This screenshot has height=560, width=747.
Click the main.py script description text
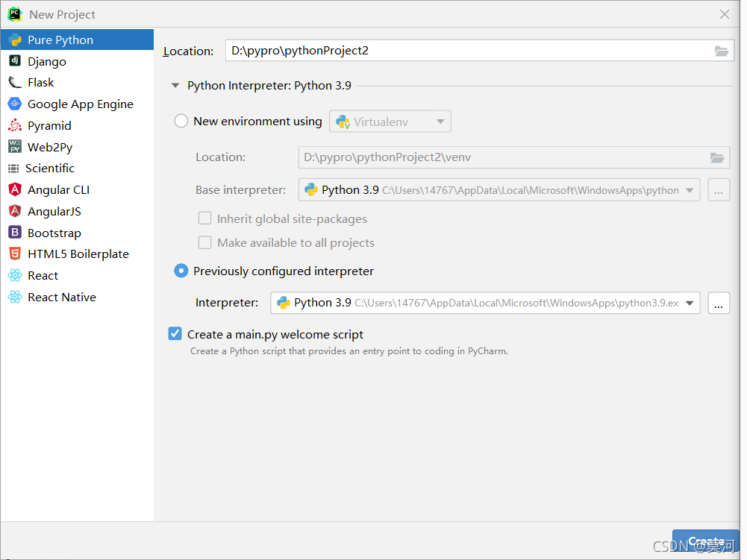click(x=349, y=351)
